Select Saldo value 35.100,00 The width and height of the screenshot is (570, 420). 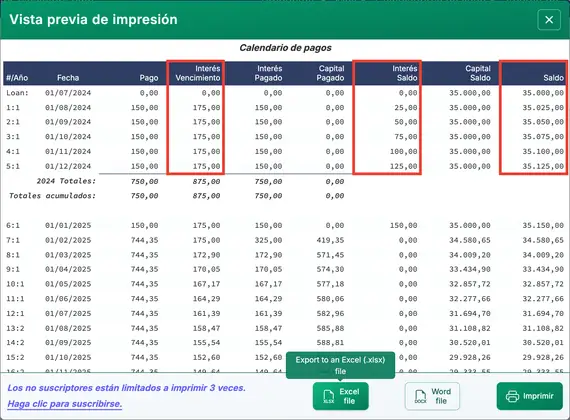pyautogui.click(x=543, y=152)
